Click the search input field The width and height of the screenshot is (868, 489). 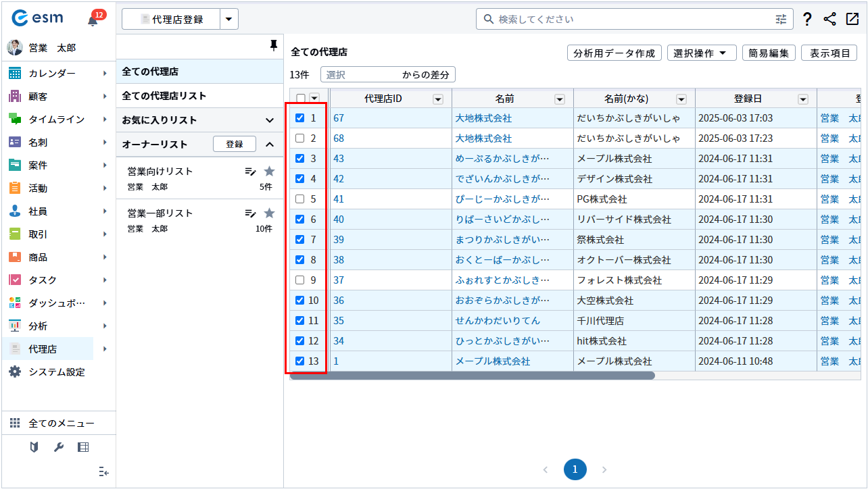pyautogui.click(x=635, y=19)
